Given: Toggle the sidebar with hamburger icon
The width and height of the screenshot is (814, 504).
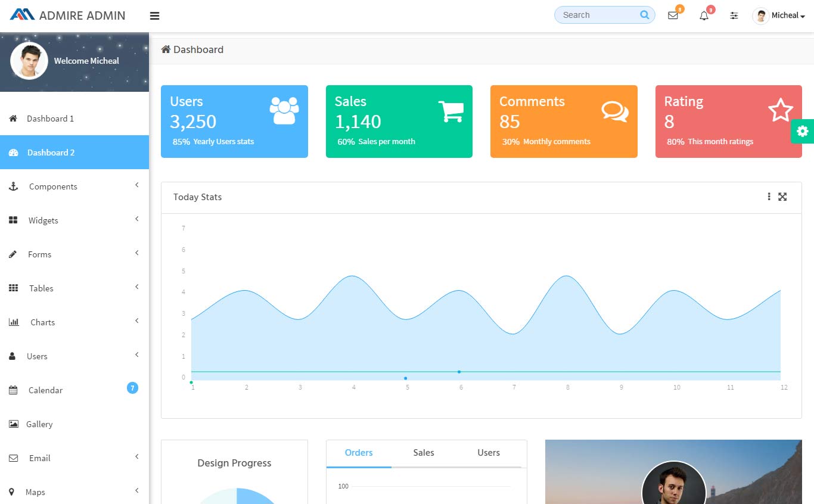Looking at the screenshot, I should 154,16.
